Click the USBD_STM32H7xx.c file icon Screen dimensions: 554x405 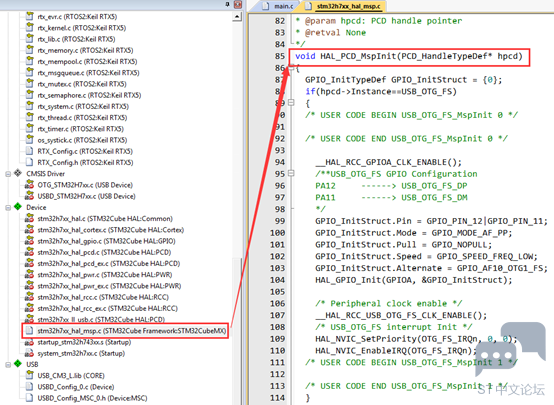click(x=29, y=196)
